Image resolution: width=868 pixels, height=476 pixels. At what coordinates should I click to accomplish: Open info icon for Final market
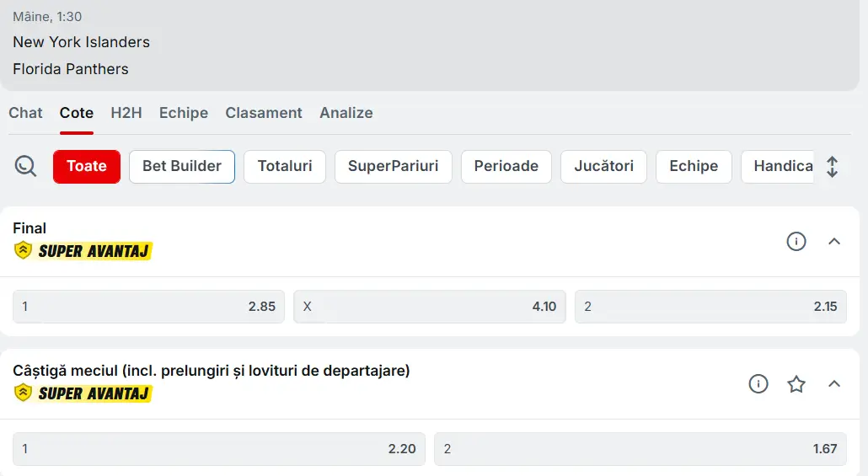[x=796, y=242]
